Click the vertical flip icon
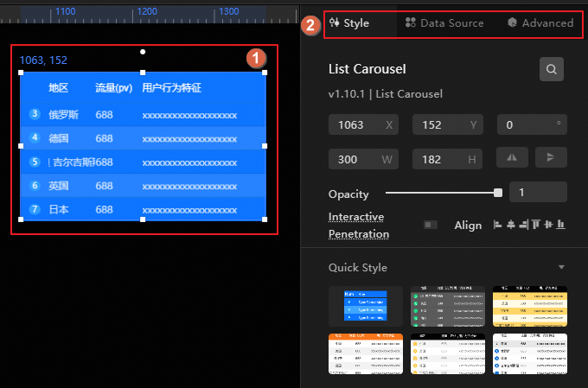588x388 pixels. click(551, 157)
